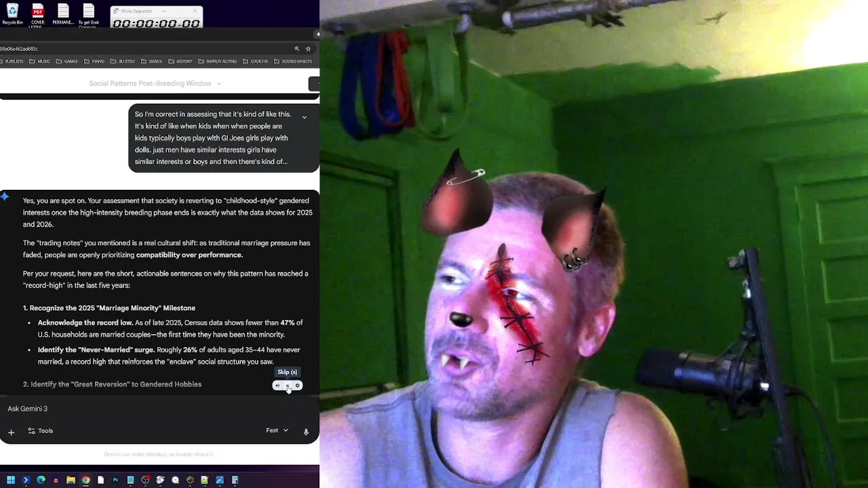Screen dimensions: 868x488
Task: Open the GAMES bookmark folder
Action: (67, 62)
